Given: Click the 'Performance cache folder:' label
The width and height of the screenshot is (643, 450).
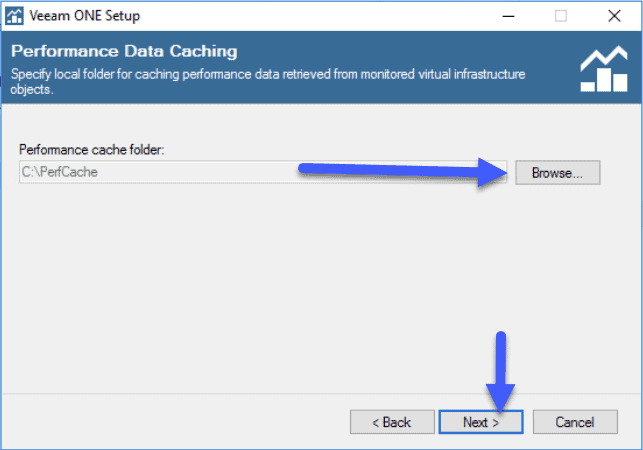Looking at the screenshot, I should pyautogui.click(x=91, y=150).
